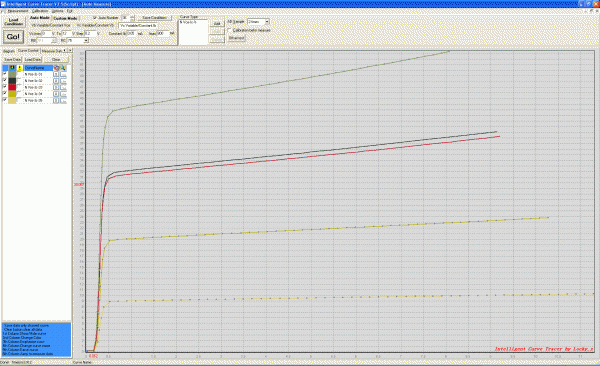Click the Load Conditions button
Screen dimensions: 600x366
[13, 22]
